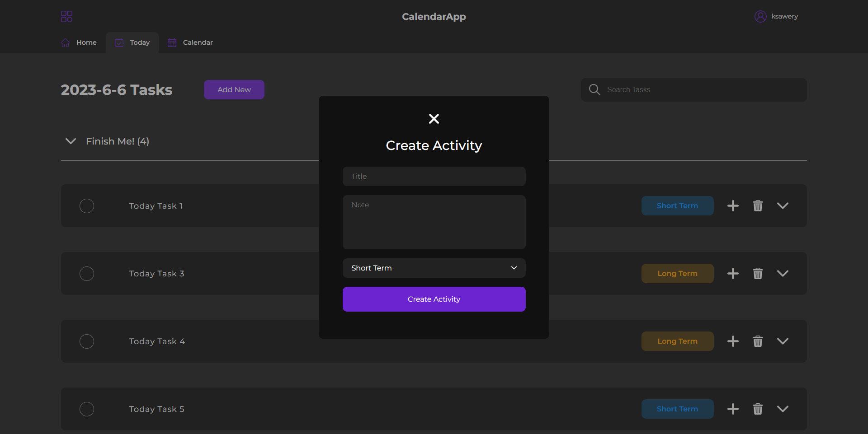868x434 pixels.
Task: Focus the Search Tasks field
Action: (x=694, y=89)
